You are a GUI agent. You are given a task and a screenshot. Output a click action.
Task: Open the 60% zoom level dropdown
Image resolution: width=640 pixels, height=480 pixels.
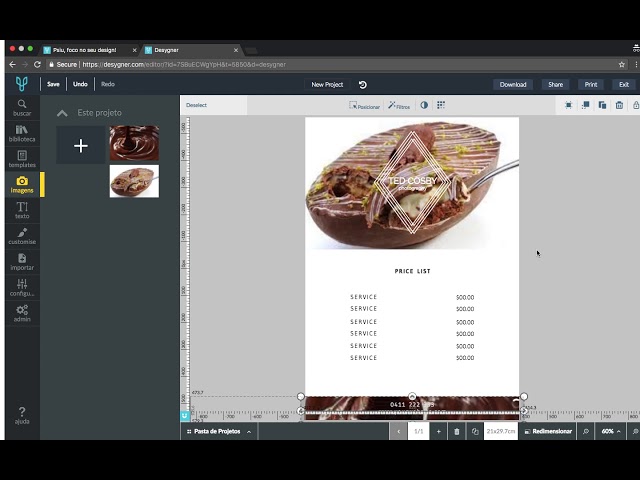point(611,431)
